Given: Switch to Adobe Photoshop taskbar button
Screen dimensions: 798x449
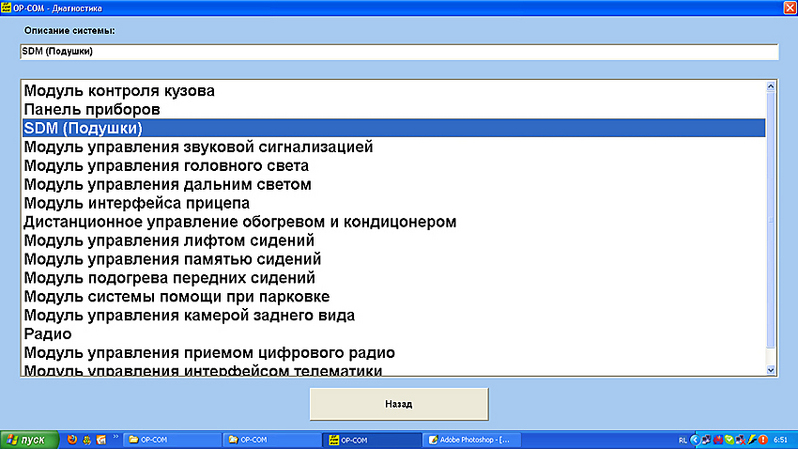Looking at the screenshot, I should click(472, 440).
